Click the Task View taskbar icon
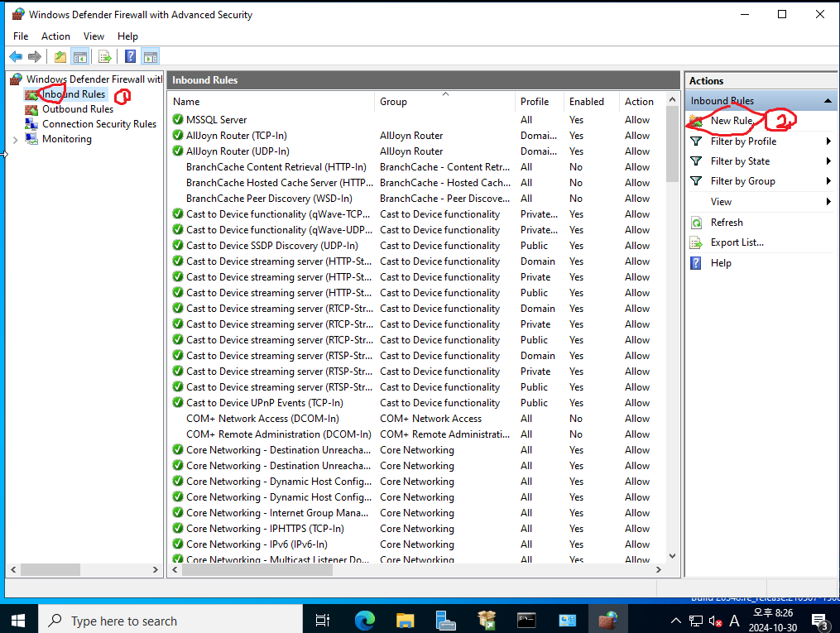Image resolution: width=840 pixels, height=633 pixels. click(x=323, y=620)
